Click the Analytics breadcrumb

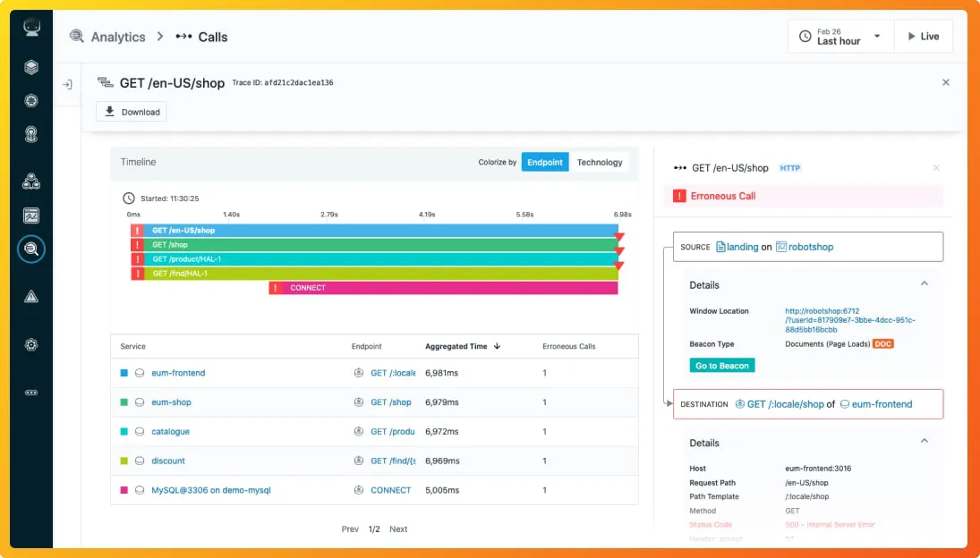coord(118,37)
